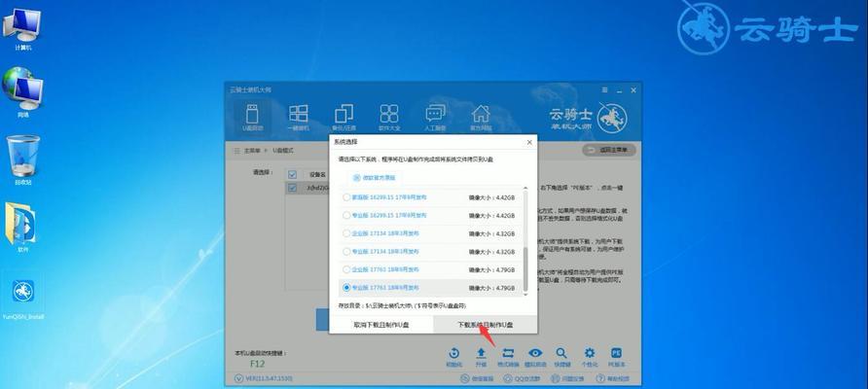The height and width of the screenshot is (389, 868).
Task: Select the 专业版 17763 radio option
Action: 346,288
